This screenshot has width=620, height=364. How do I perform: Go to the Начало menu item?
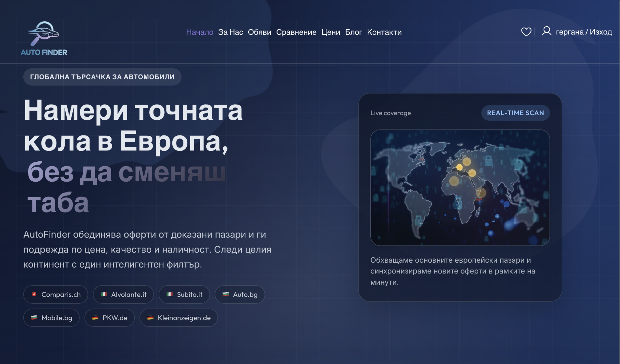pos(199,32)
